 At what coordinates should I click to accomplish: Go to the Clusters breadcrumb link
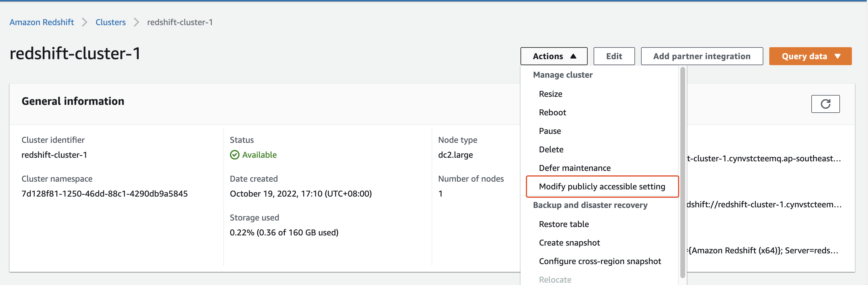(x=111, y=22)
